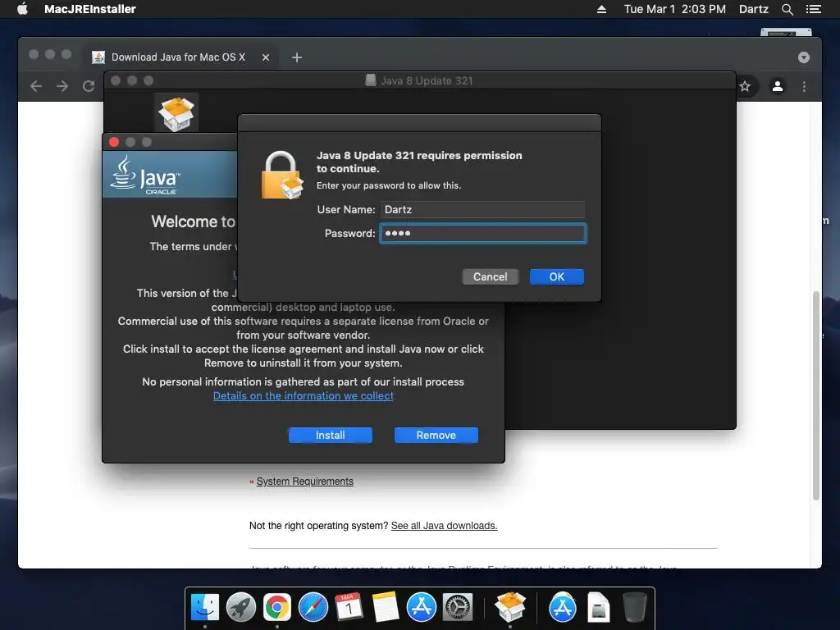Viewport: 840px width, 630px height.
Task: Open Chrome from the Dock
Action: (x=277, y=608)
